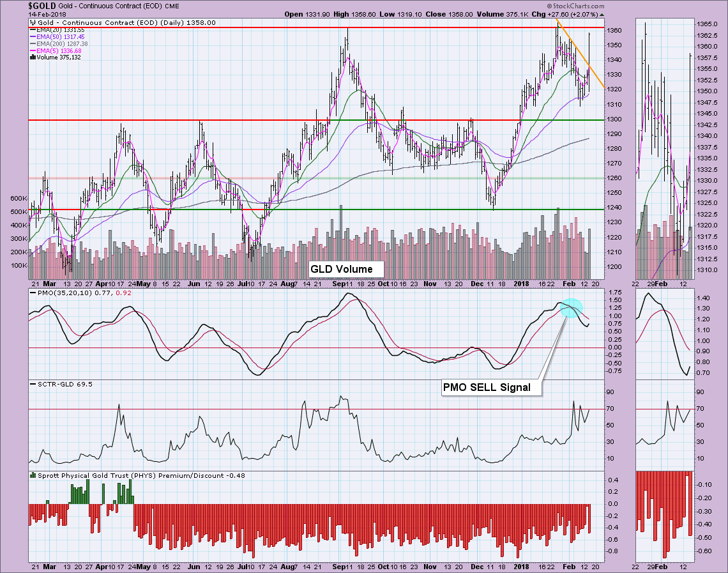Click the date 14-Feb-2018
Viewport: 728px width, 573px height.
[47, 15]
